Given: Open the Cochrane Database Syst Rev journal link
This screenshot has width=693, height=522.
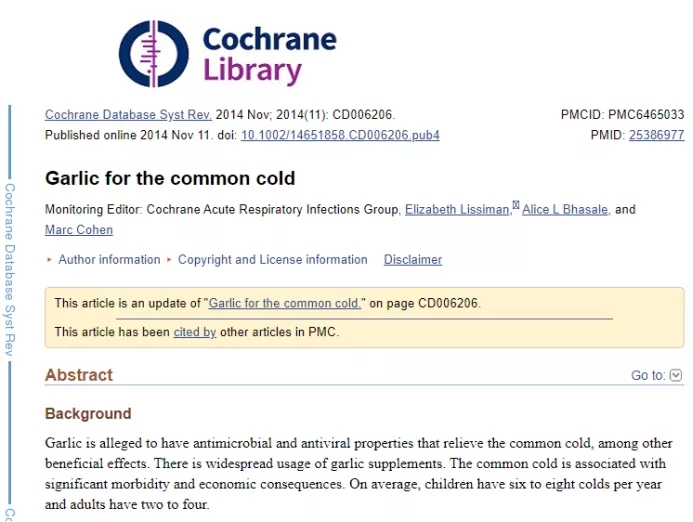Looking at the screenshot, I should click(128, 114).
